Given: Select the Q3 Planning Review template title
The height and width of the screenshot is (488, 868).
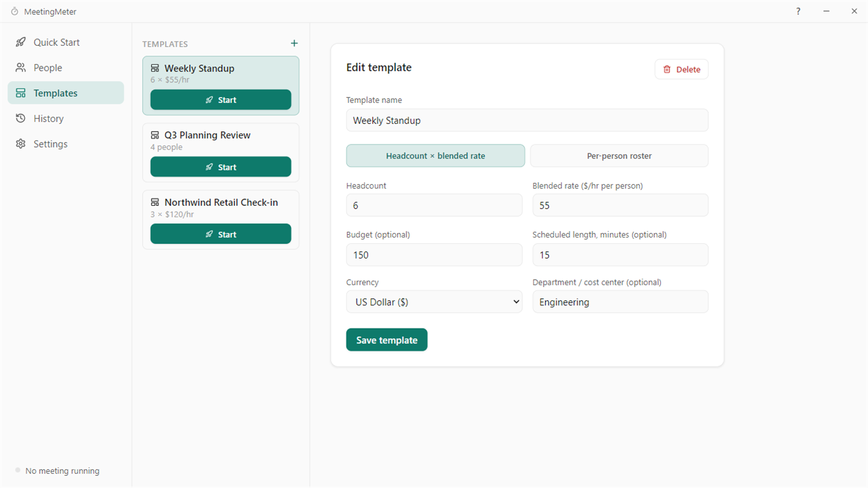Looking at the screenshot, I should click(x=207, y=135).
